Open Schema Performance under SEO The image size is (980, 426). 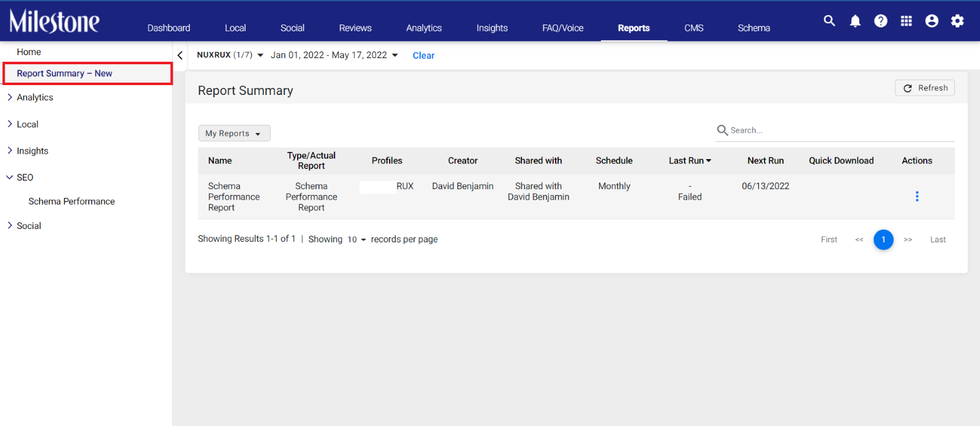point(72,201)
